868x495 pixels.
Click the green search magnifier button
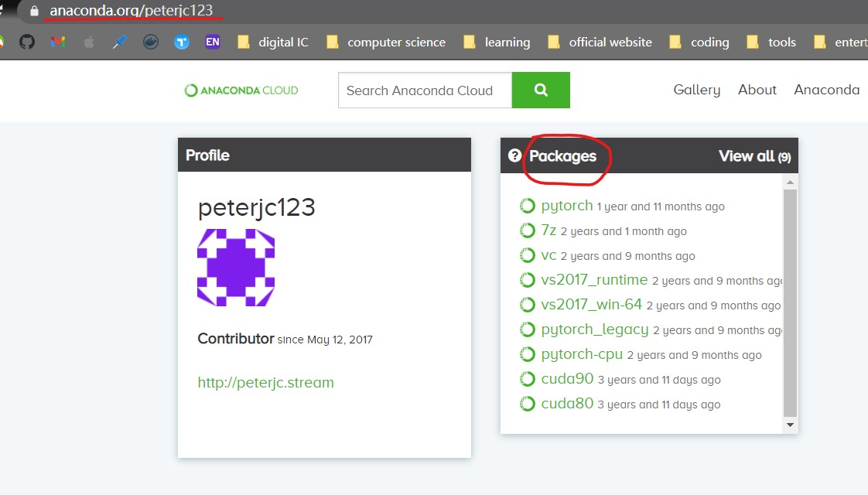tap(541, 90)
